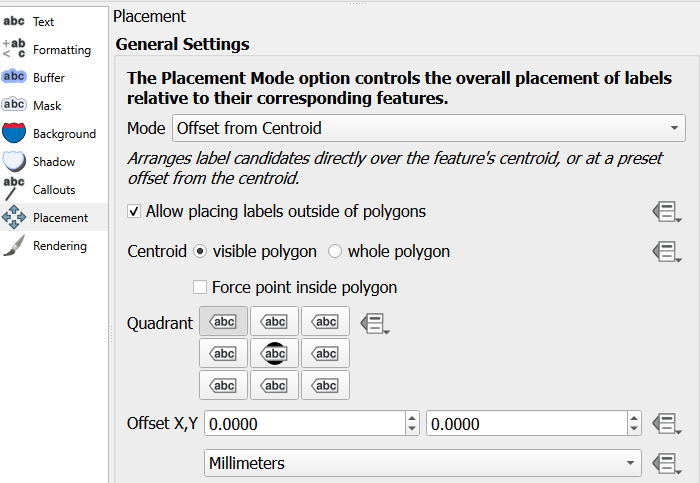Go to the Rendering settings tab

pyautogui.click(x=59, y=245)
